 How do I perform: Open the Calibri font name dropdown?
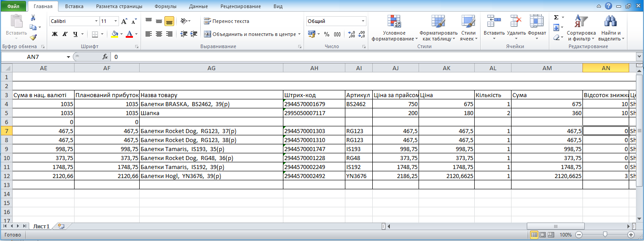[x=96, y=21]
